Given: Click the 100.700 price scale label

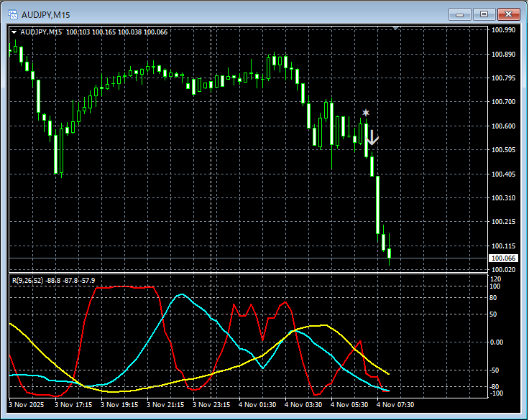Looking at the screenshot, I should pos(503,101).
